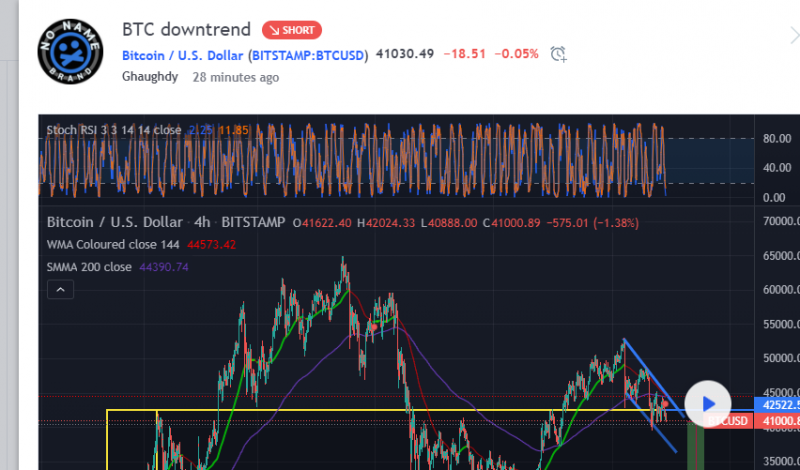Click the -0.05% price change value
800x470 pixels.
pyautogui.click(x=516, y=54)
